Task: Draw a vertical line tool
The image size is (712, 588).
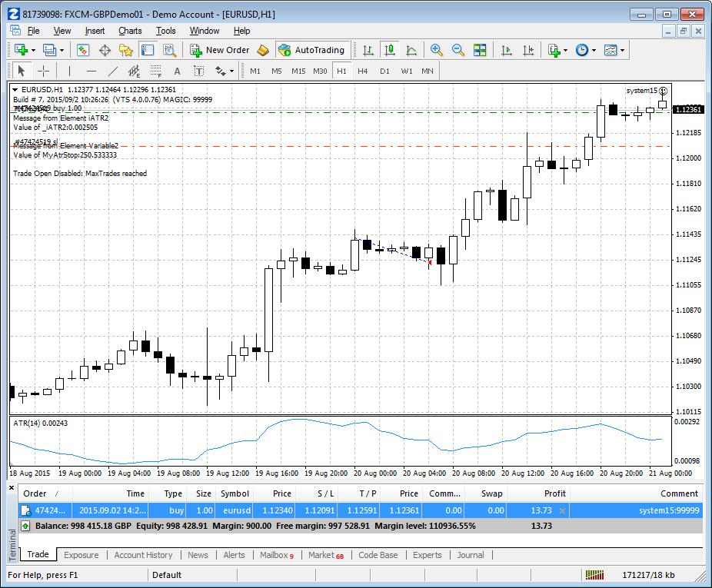Action: coord(69,71)
